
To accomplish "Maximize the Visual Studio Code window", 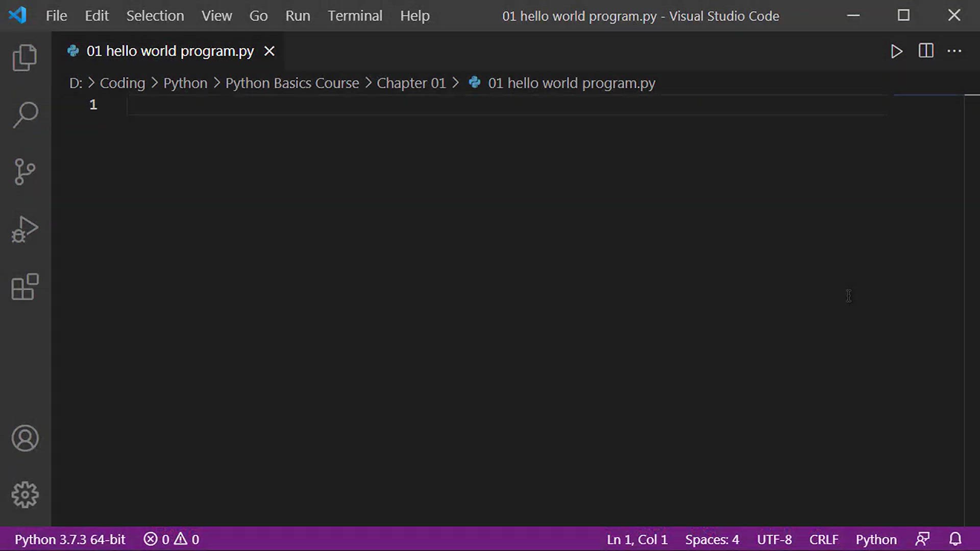I will pos(903,15).
